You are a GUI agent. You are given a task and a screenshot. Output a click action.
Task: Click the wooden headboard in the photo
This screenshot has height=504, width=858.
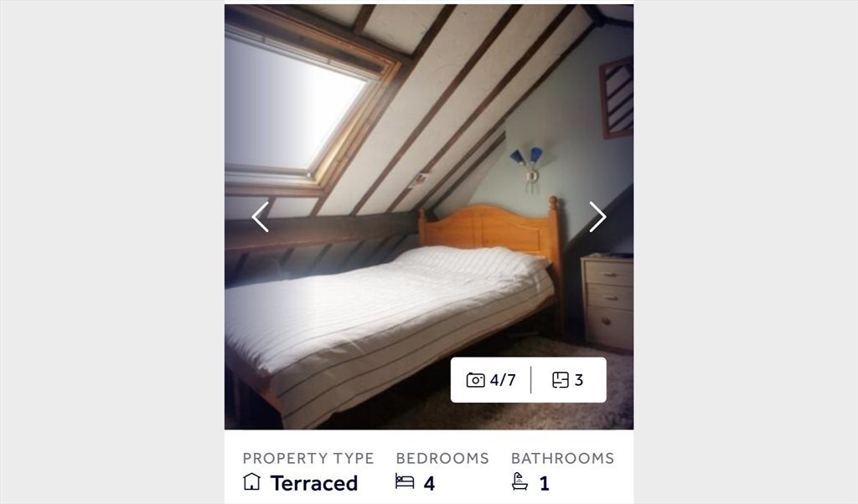tap(489, 229)
